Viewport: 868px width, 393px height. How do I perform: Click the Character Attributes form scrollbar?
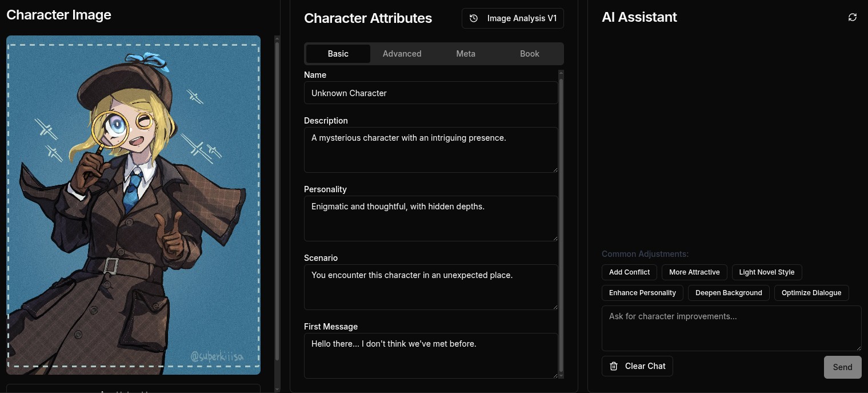(x=561, y=226)
